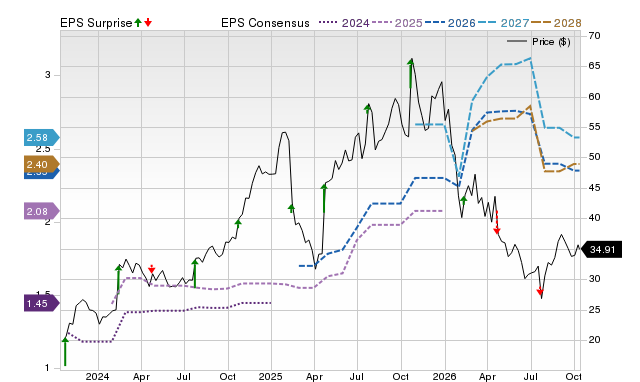Click the 34.91 current price tag
Image resolution: width=640 pixels, height=382 pixels.
[x=600, y=249]
